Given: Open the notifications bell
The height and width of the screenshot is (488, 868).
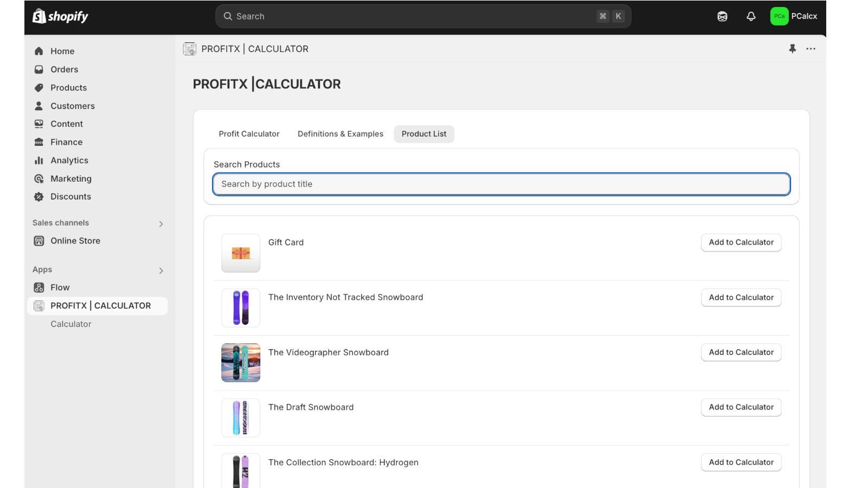Looking at the screenshot, I should pyautogui.click(x=751, y=16).
